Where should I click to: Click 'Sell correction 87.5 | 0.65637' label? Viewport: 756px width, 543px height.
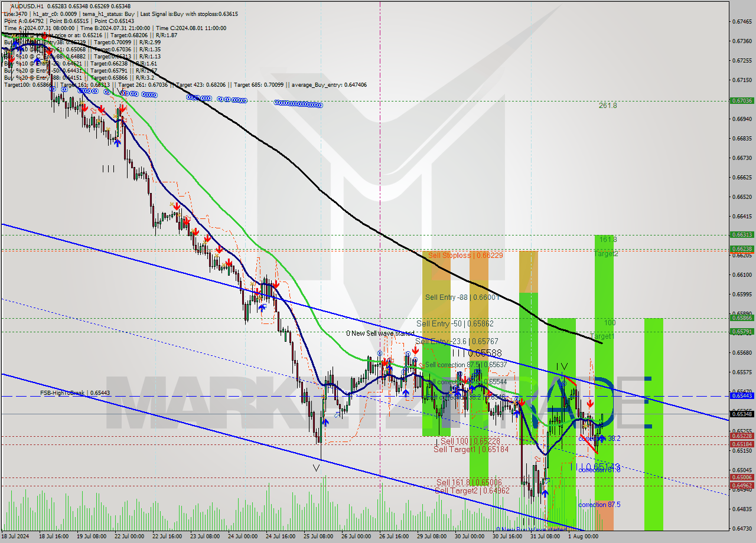(465, 365)
